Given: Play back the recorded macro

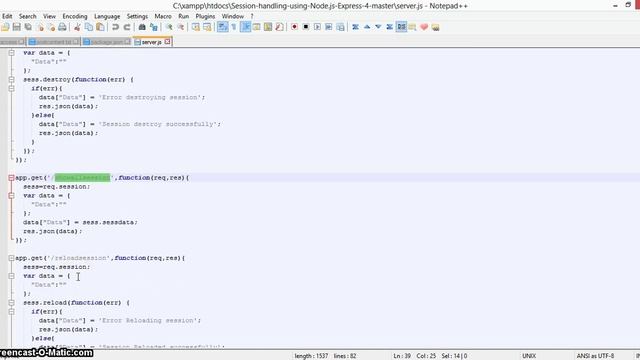Looking at the screenshot, I should (317, 27).
